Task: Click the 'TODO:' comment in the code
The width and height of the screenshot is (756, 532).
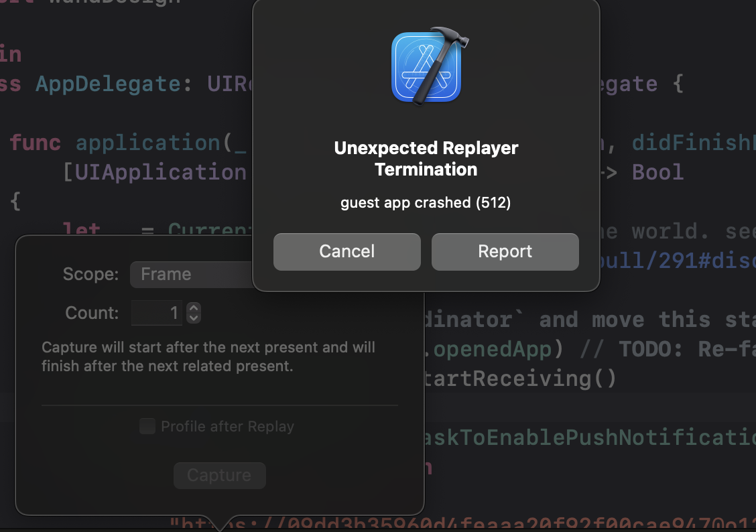Action: click(651, 349)
